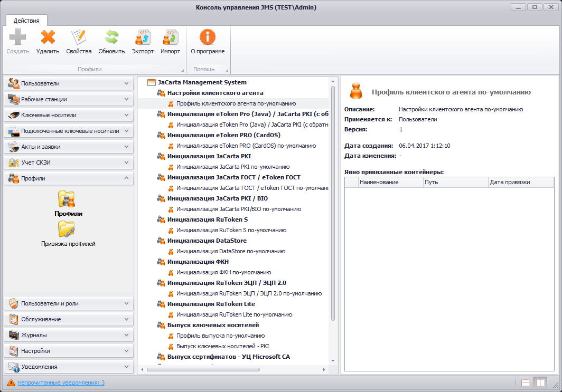Image resolution: width=562 pixels, height=392 pixels.
Task: Expand the Рабочие станции section chevron
Action: click(127, 99)
